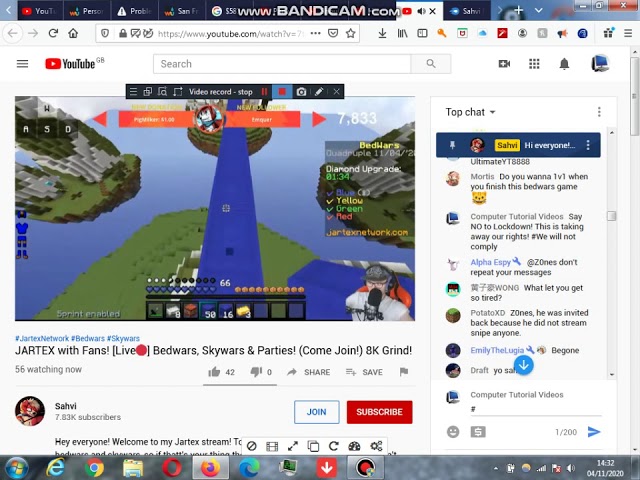Launch Chrome from the taskbar
Image resolution: width=640 pixels, height=480 pixels.
(94, 467)
